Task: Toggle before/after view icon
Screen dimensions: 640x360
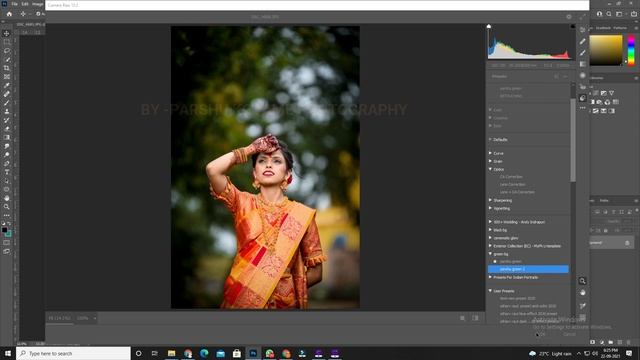Action: coord(462,318)
